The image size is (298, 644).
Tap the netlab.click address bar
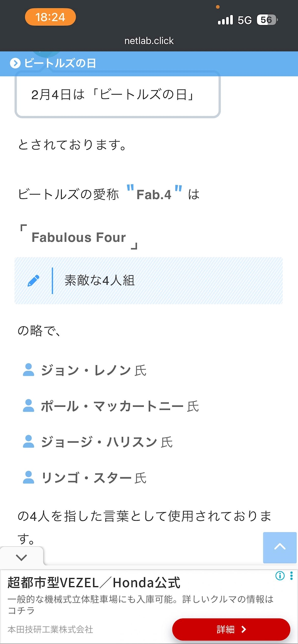pyautogui.click(x=149, y=41)
